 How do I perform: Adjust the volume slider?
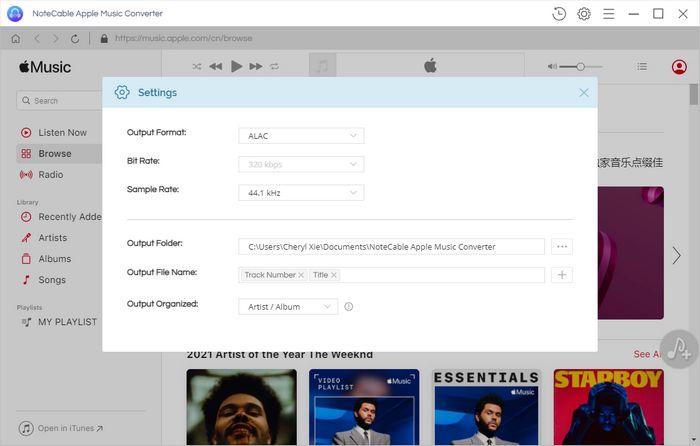(581, 67)
